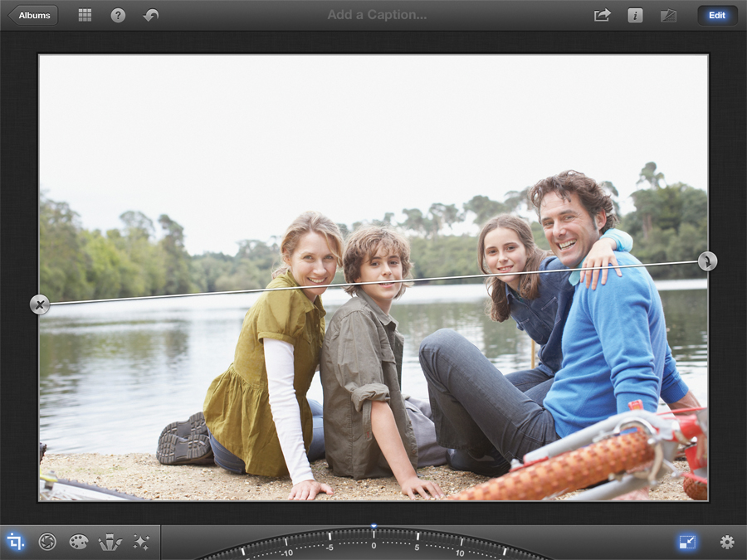Open the share menu
This screenshot has height=560, width=747.
click(603, 15)
